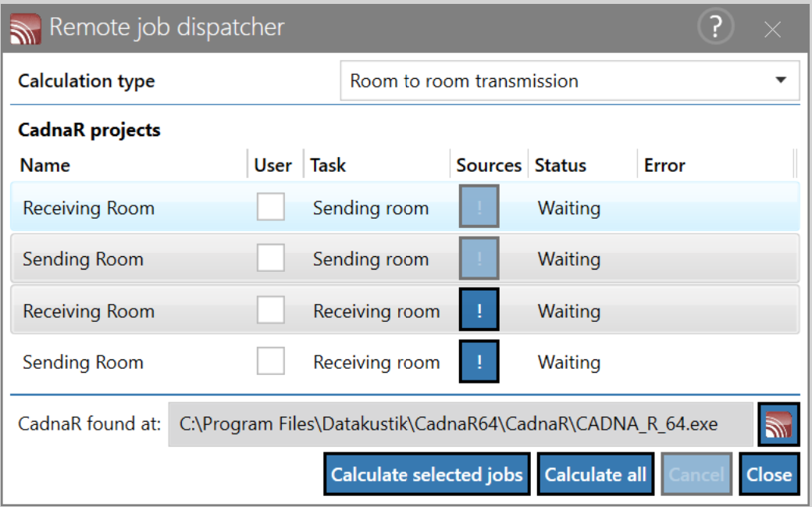Viewport: 812px width, 507px height.
Task: Click Sources icon in last Sending Room row
Action: click(x=479, y=362)
